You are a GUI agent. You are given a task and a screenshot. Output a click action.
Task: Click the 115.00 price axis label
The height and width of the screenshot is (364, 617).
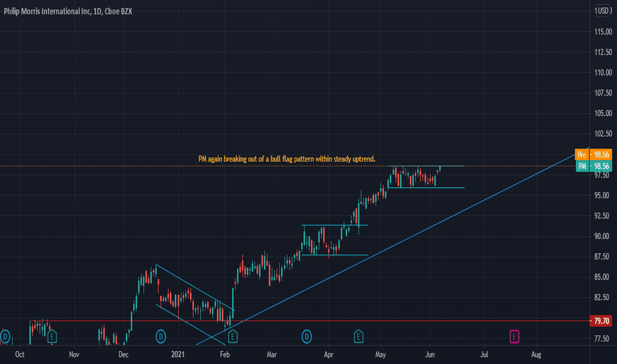(x=603, y=32)
